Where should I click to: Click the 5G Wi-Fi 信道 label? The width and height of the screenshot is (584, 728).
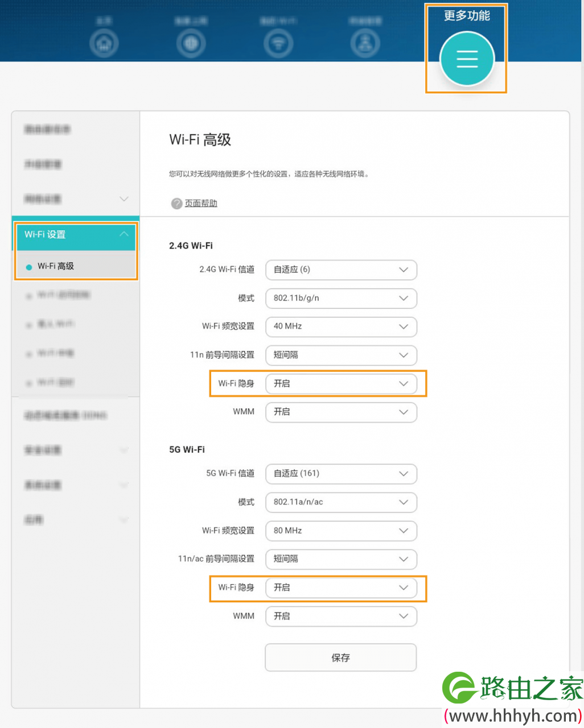pos(230,474)
